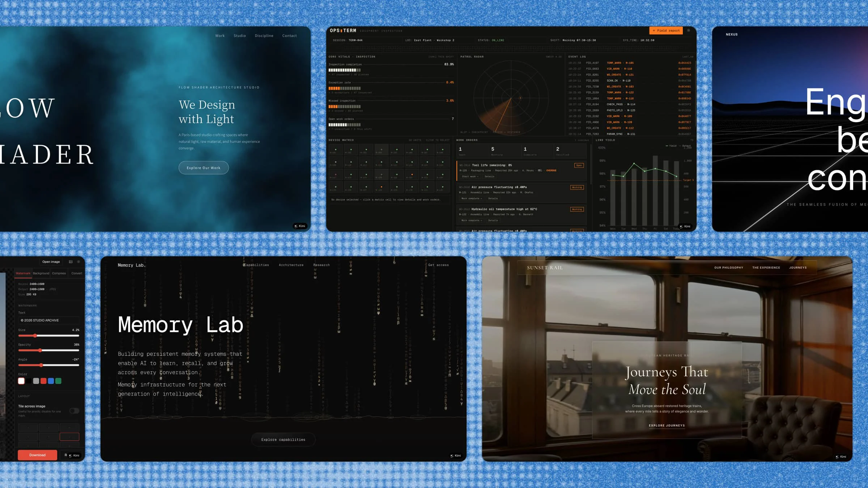Open the Discipline nav link
The height and width of the screenshot is (488, 868).
(x=264, y=36)
